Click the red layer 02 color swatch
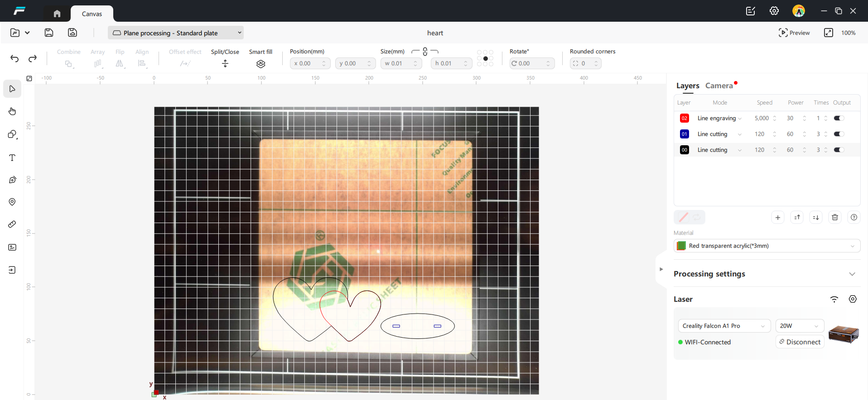This screenshot has height=400, width=868. [684, 118]
